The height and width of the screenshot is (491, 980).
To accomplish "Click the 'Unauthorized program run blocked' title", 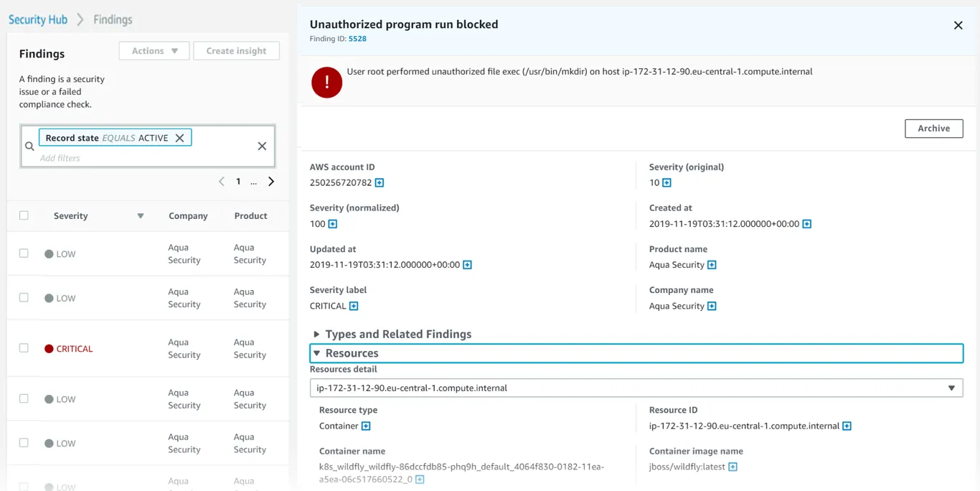I will point(404,24).
